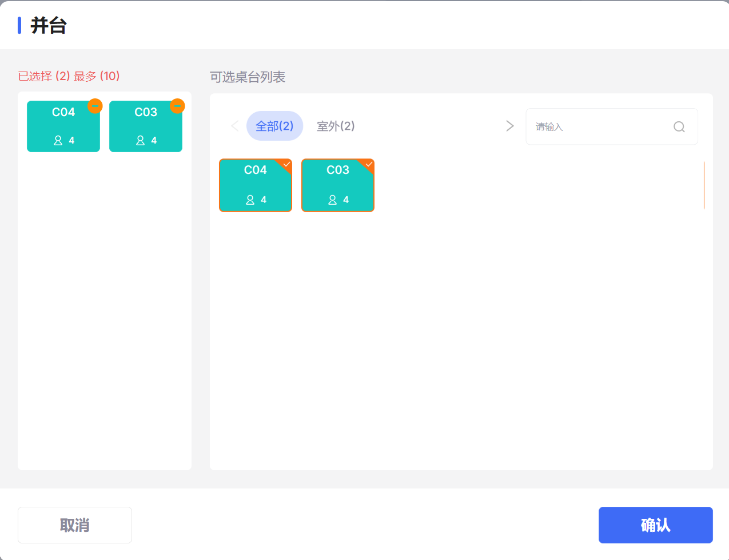Remove C03 using its orange minus icon
Viewport: 729px width, 560px height.
(177, 106)
